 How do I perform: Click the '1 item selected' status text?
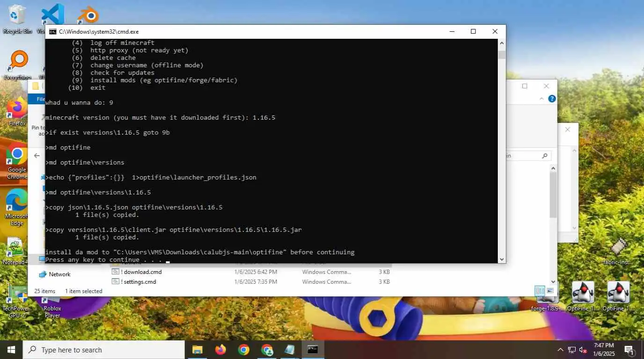(83, 291)
